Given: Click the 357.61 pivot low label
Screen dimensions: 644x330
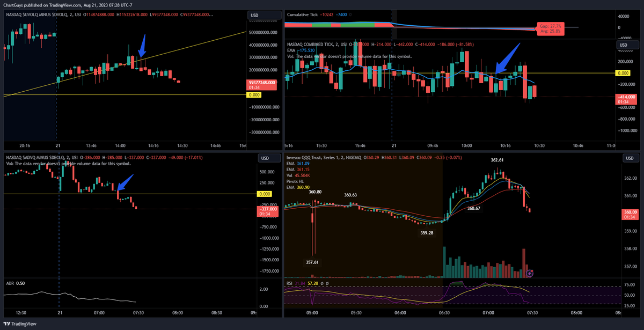Looking at the screenshot, I should (313, 262).
